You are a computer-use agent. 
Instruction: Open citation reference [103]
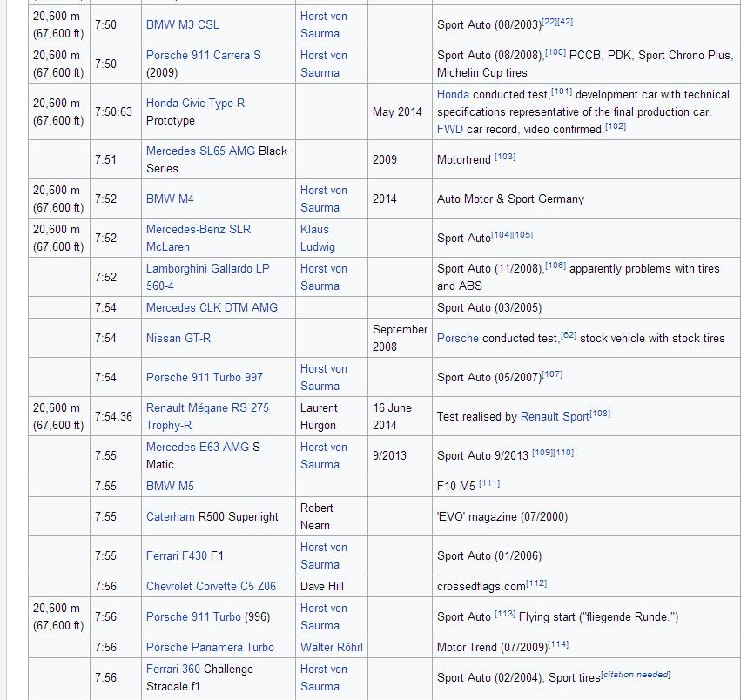[505, 157]
